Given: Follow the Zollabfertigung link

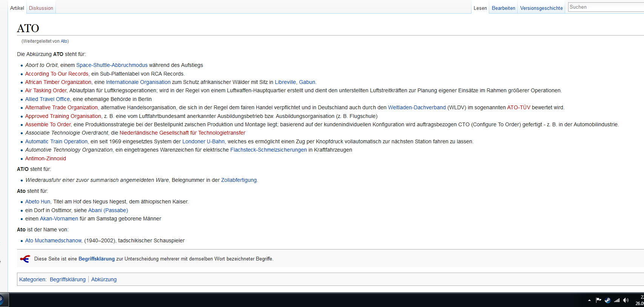Looking at the screenshot, I should [x=239, y=180].
